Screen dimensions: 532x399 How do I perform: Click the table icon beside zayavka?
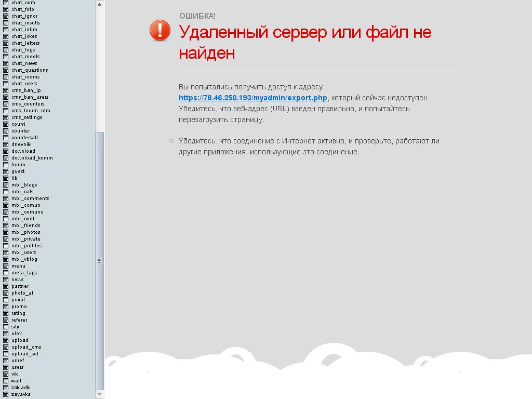click(5, 394)
